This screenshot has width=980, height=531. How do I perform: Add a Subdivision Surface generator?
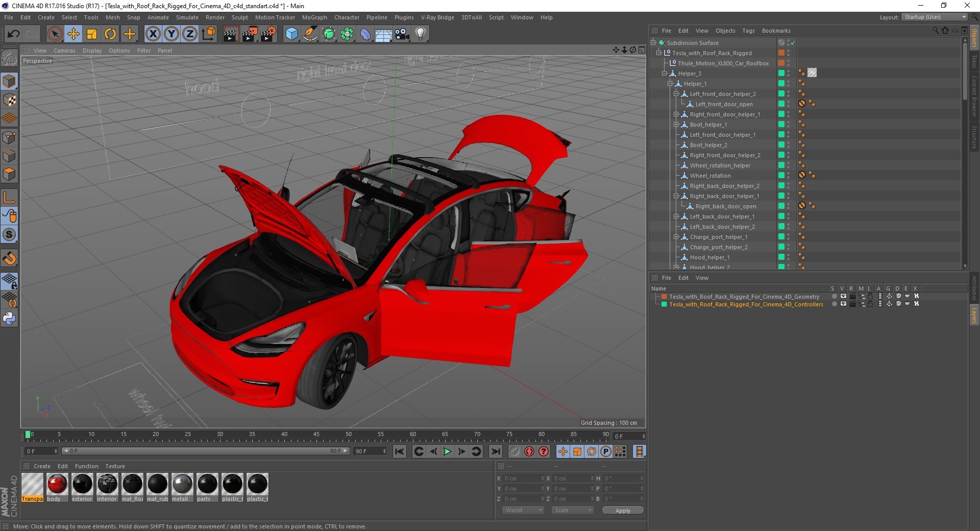[x=329, y=34]
